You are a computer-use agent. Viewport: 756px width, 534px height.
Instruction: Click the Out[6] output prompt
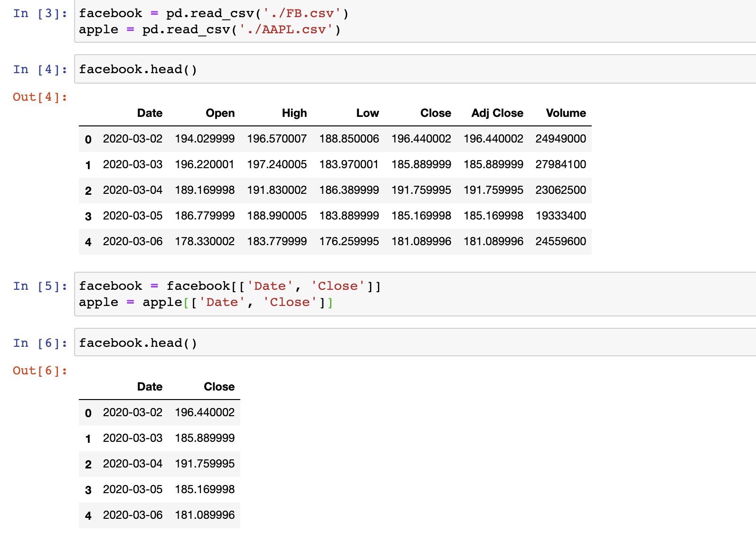coord(40,371)
